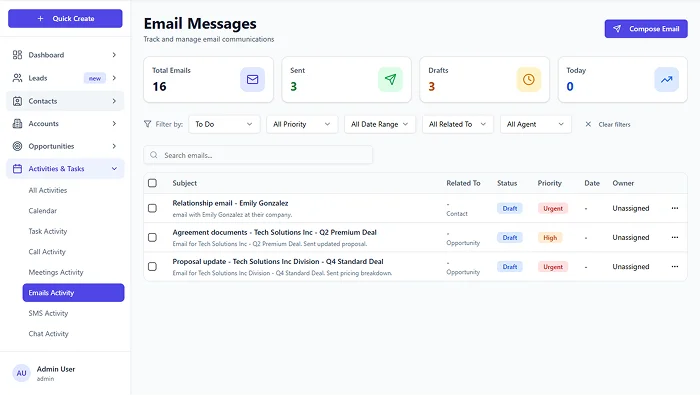Click the Search emails input field

(260, 155)
